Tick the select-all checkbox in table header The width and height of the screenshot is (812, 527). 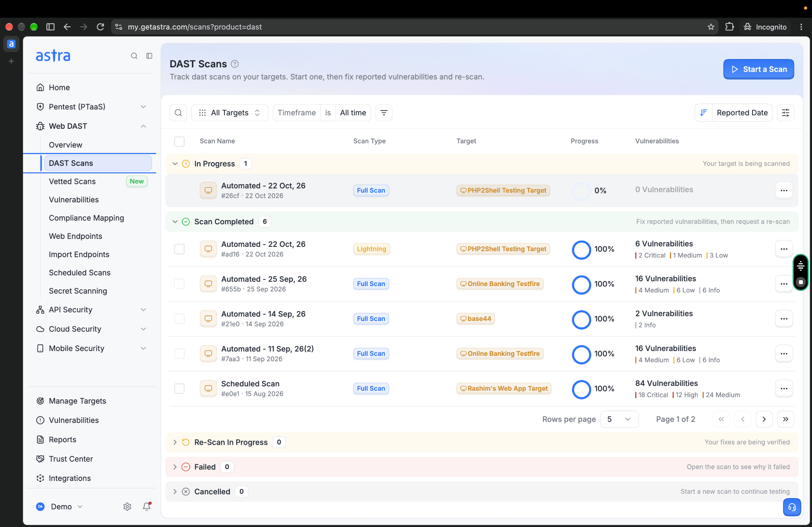(179, 141)
